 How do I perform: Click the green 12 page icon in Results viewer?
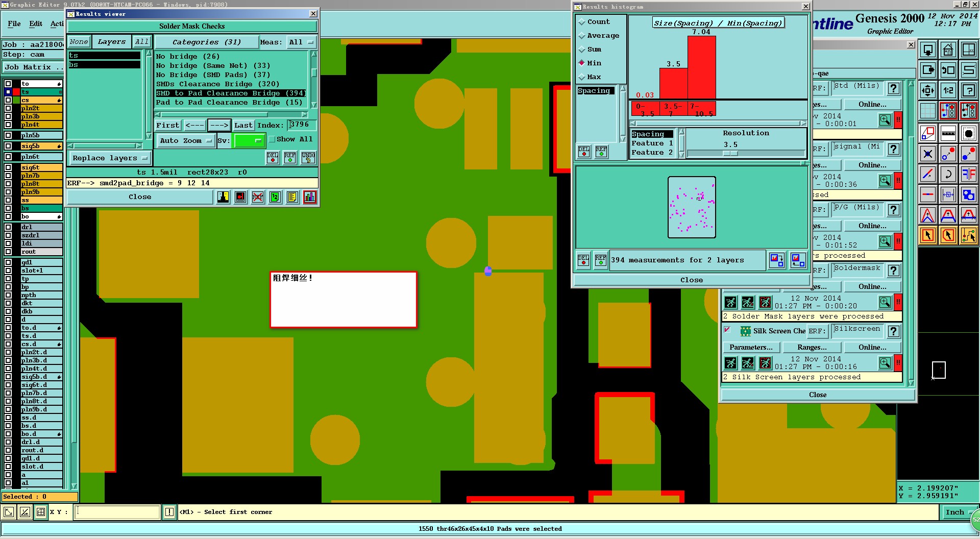point(275,197)
